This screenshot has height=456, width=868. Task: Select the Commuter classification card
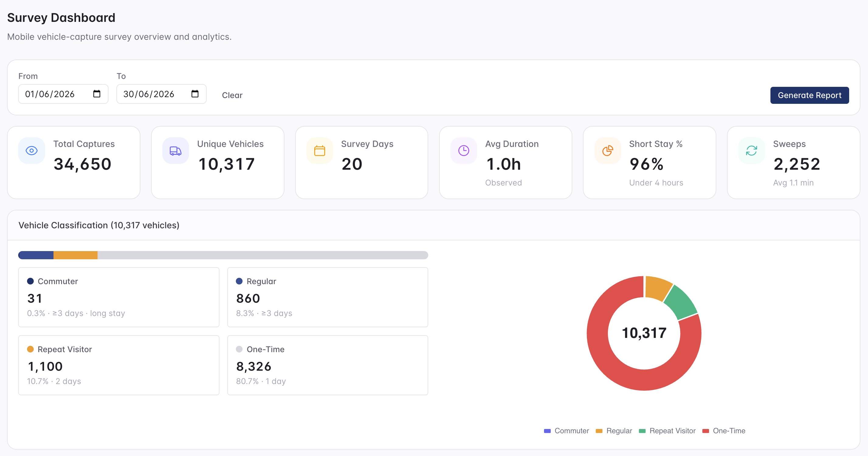[x=119, y=297]
